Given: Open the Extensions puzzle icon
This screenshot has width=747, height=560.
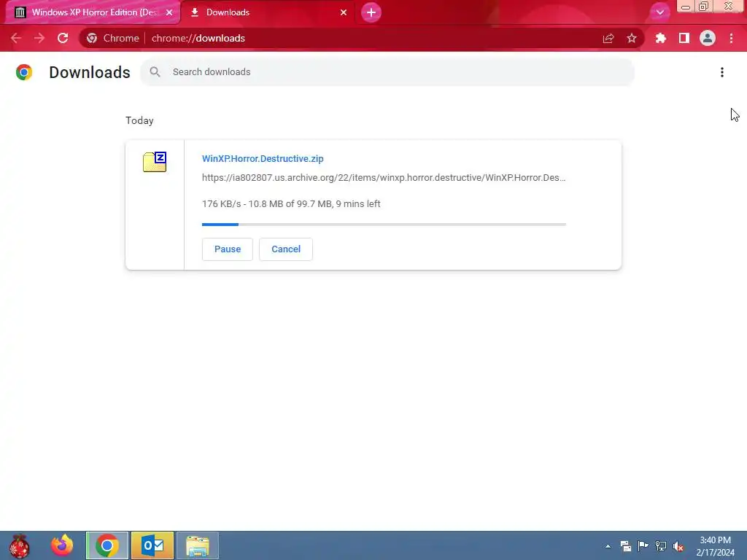Looking at the screenshot, I should (661, 38).
